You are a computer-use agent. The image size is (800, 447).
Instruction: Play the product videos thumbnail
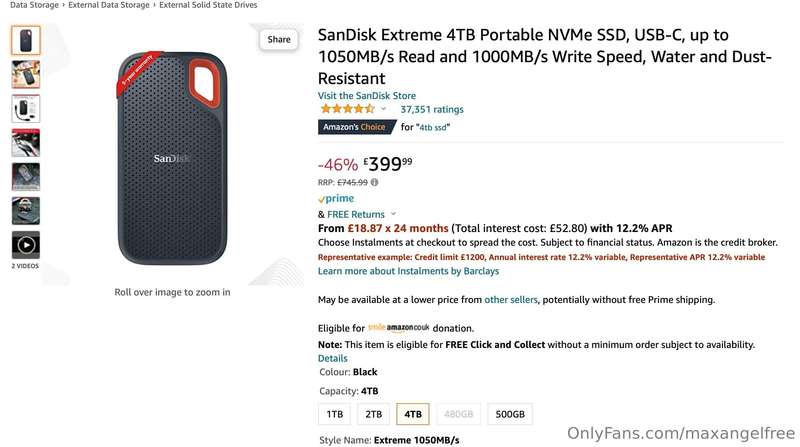tap(26, 245)
